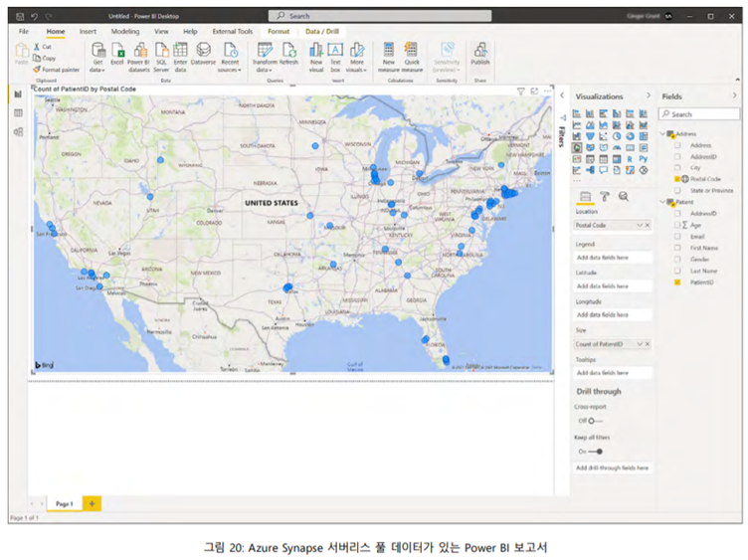Check the Email field checkbox
Screen dimensions: 748x560
(677, 236)
